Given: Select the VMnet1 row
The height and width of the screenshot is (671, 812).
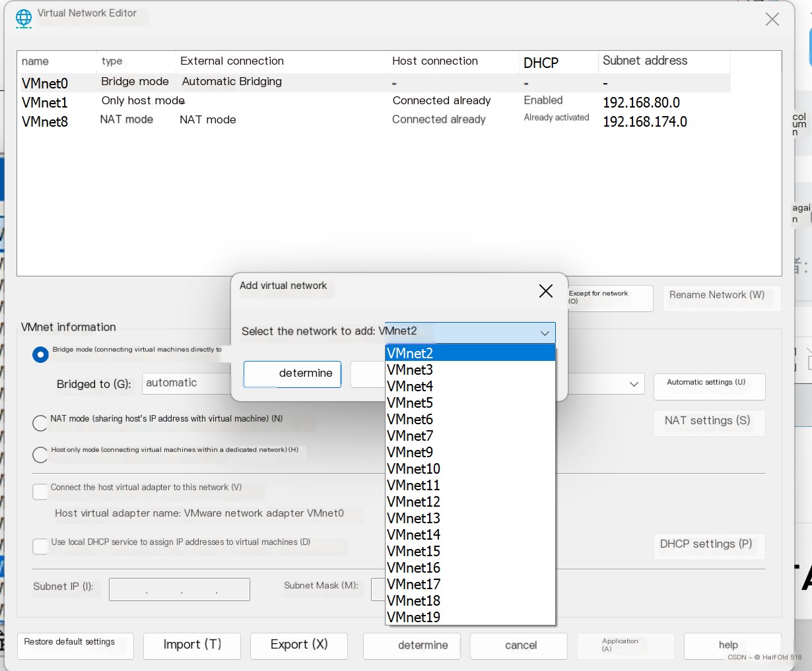Looking at the screenshot, I should [374, 102].
